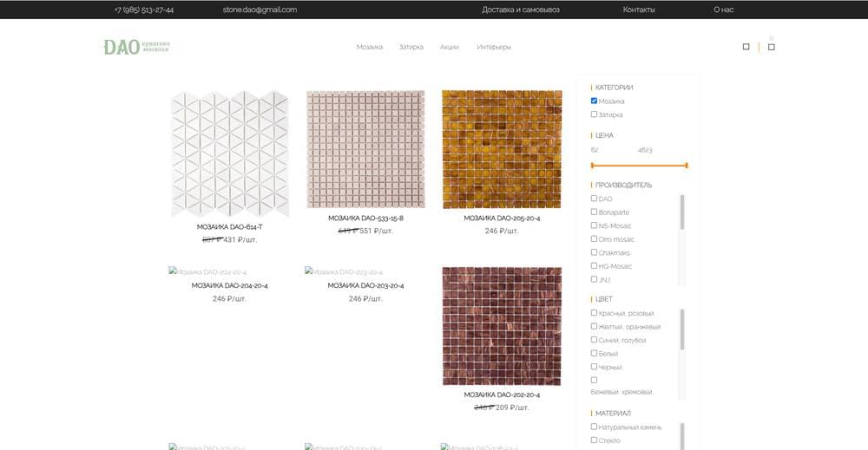Filter by Красный, розовый color
Image resolution: width=868 pixels, height=450 pixels.
pos(594,312)
